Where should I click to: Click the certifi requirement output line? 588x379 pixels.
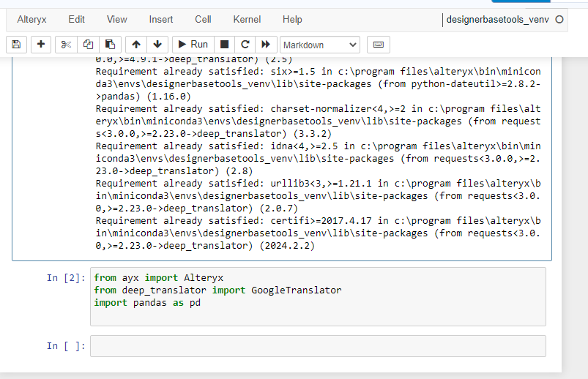318,233
